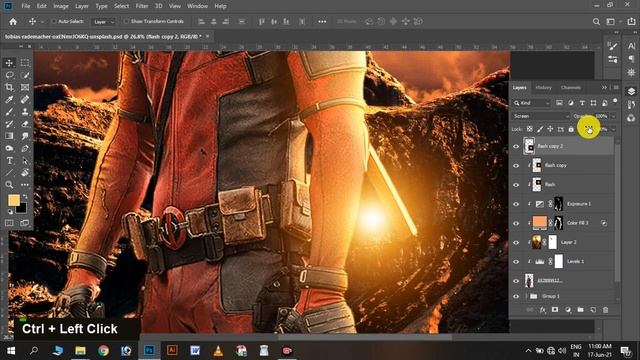Enable Show Transform Controls checkbox
Screen dimensions: 640x360
[127, 21]
